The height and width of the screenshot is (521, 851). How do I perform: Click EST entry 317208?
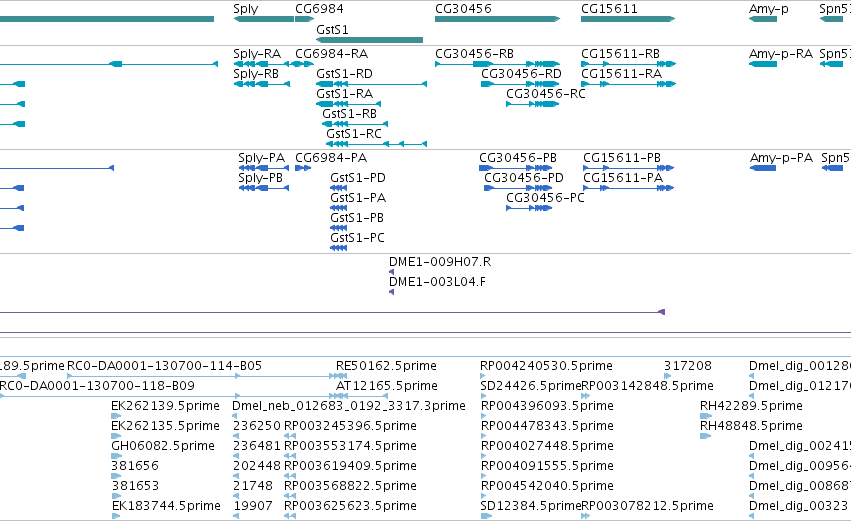click(687, 366)
